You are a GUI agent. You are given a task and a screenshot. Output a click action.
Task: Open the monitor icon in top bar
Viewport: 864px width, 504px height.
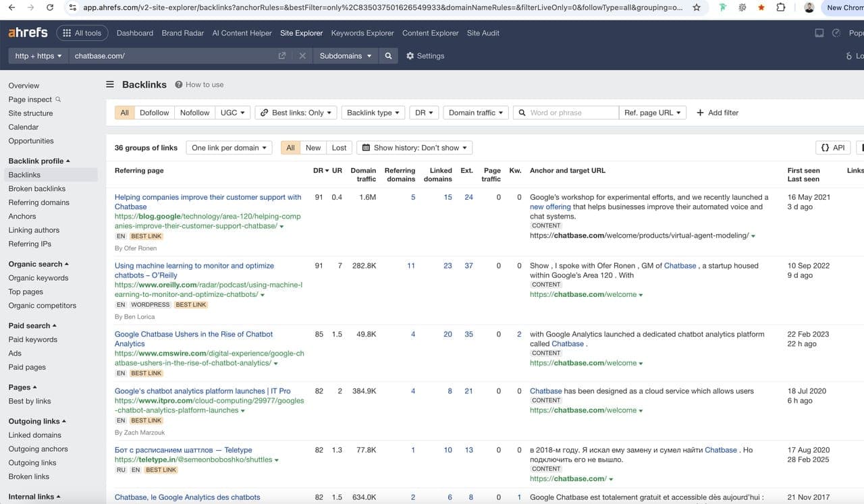point(819,32)
